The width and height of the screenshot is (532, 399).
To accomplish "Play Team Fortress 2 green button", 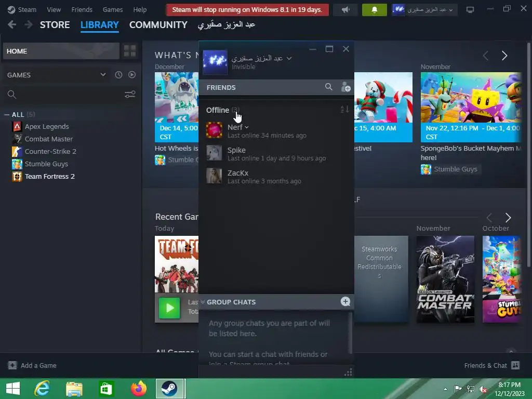I will point(169,308).
